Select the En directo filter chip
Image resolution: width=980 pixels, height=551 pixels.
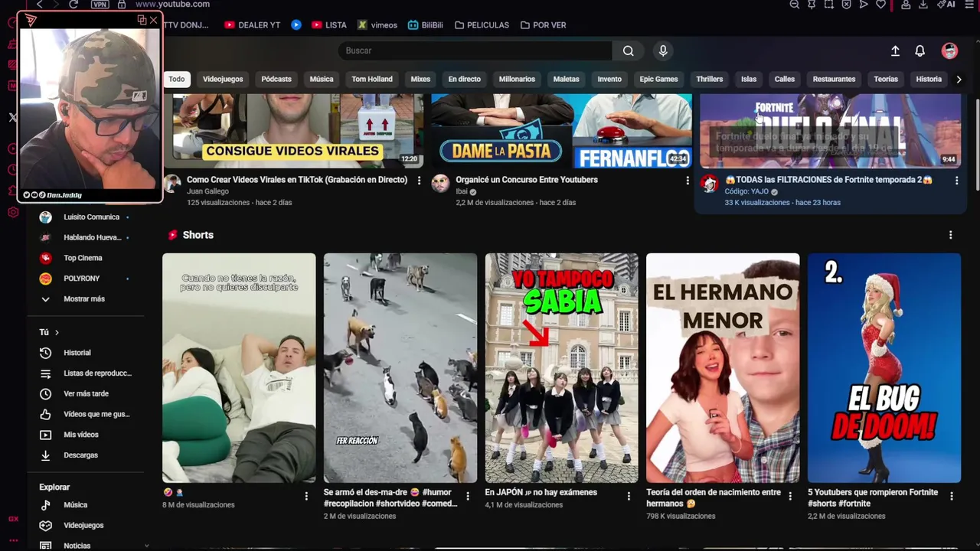coord(465,79)
